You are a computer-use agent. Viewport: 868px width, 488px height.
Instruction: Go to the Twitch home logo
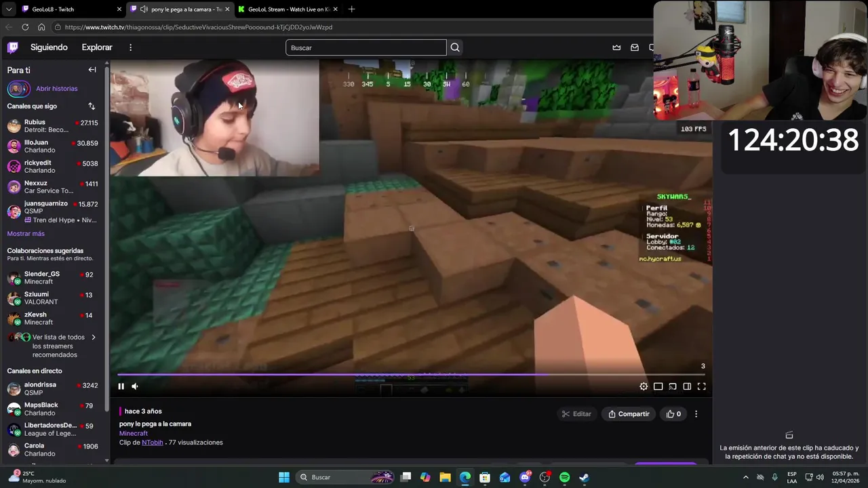[x=13, y=47]
